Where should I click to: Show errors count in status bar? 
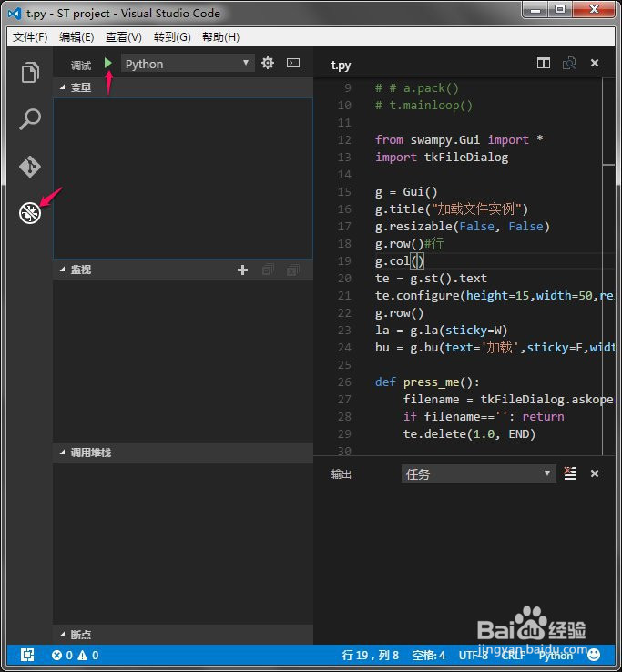(62, 656)
